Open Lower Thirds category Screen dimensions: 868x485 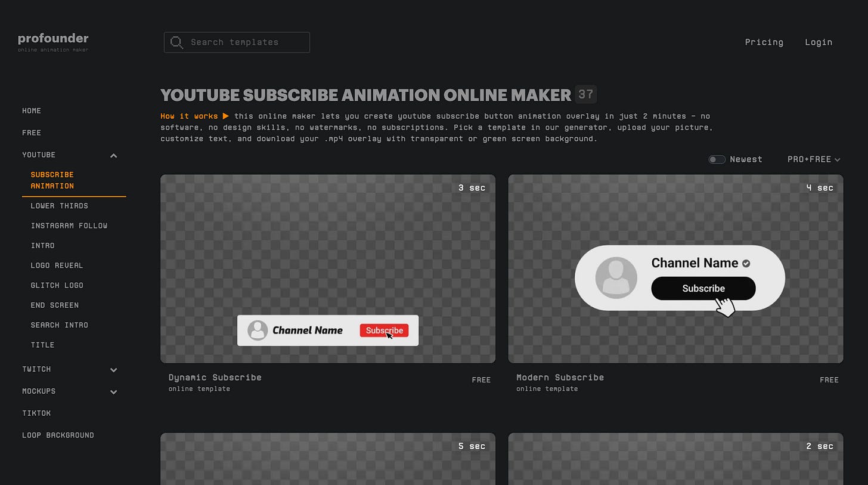tap(59, 206)
